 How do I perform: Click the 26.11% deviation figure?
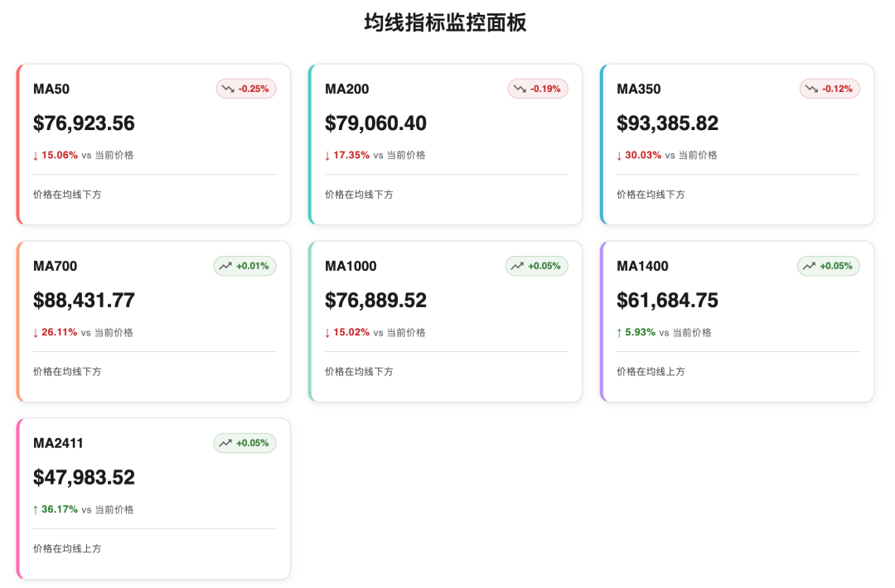(60, 332)
